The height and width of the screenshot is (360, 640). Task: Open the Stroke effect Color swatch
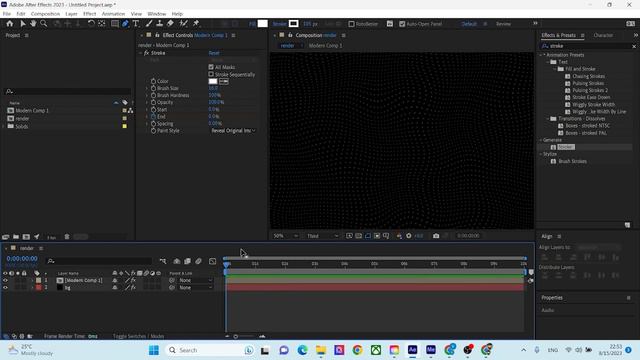pyautogui.click(x=213, y=81)
